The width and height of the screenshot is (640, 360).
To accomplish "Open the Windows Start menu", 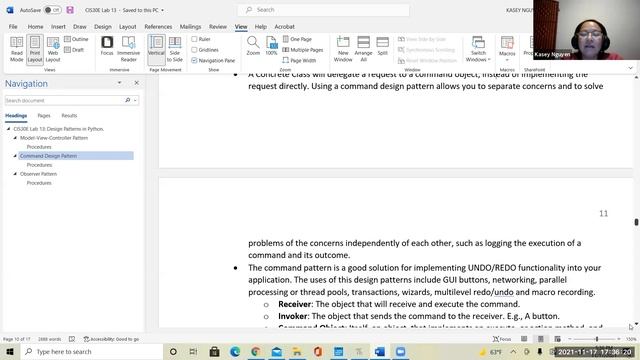I will tap(10, 351).
